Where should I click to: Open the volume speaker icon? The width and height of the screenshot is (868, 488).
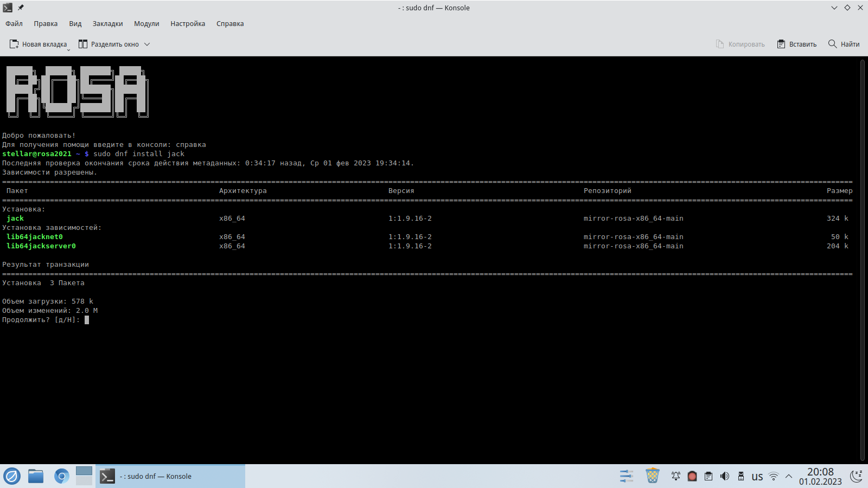pos(725,476)
